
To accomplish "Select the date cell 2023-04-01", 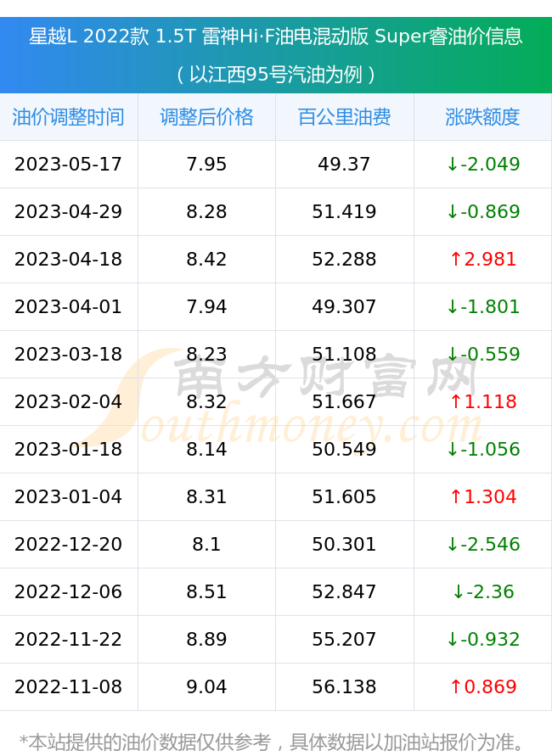I will pos(69,306).
